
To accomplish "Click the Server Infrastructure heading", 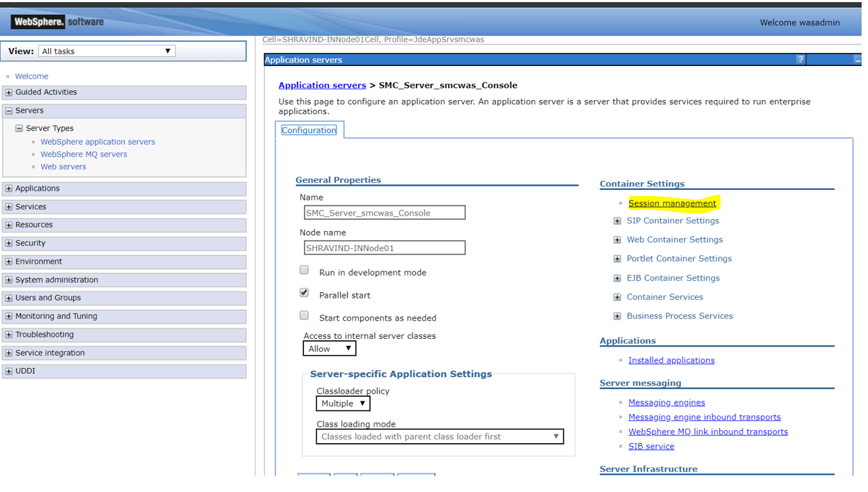I will tap(648, 469).
